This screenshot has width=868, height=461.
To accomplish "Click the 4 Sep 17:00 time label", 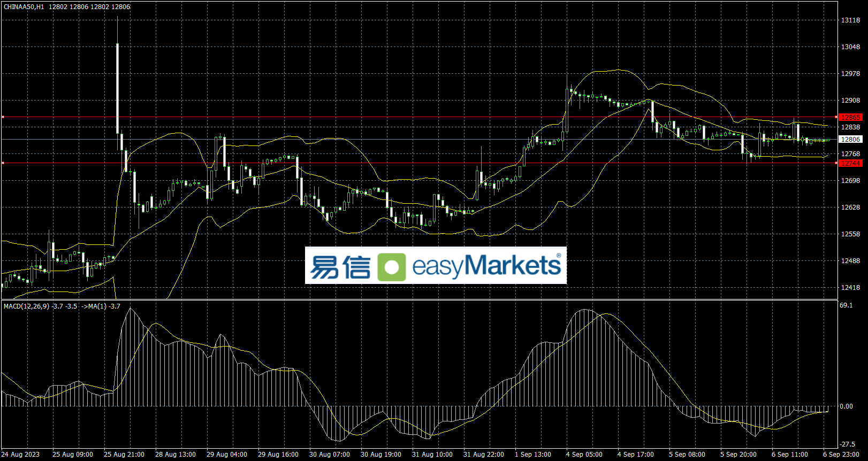I will tap(636, 455).
